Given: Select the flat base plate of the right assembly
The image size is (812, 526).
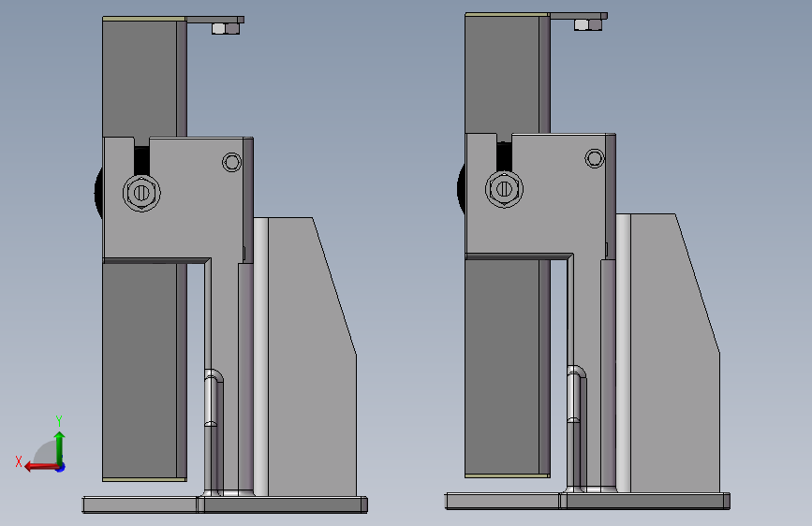Looking at the screenshot, I should (x=588, y=501).
